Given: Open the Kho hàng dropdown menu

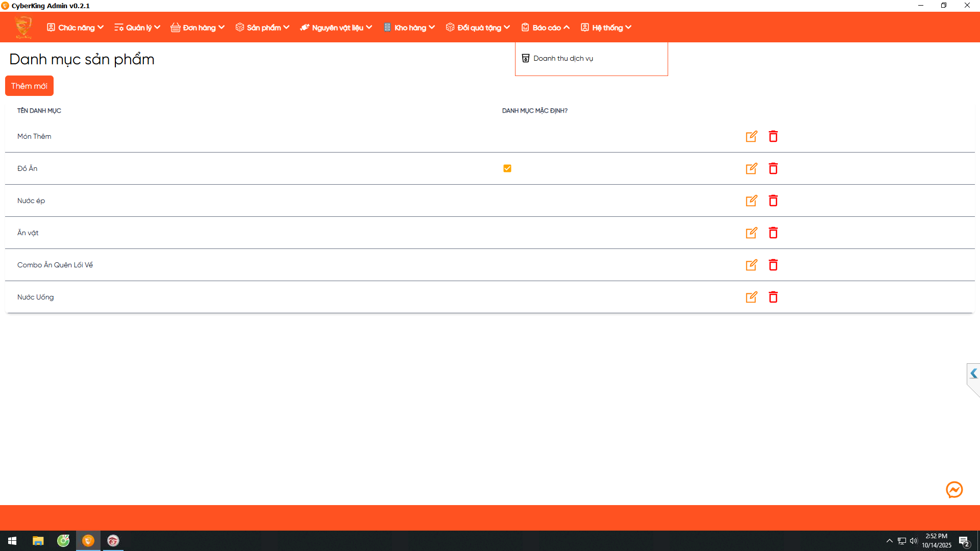Looking at the screenshot, I should 409,28.
